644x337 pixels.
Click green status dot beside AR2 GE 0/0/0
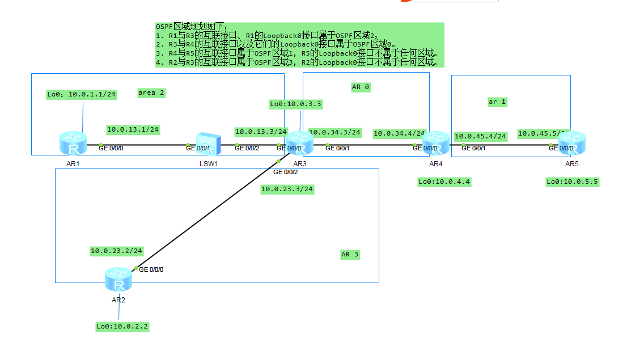point(136,268)
